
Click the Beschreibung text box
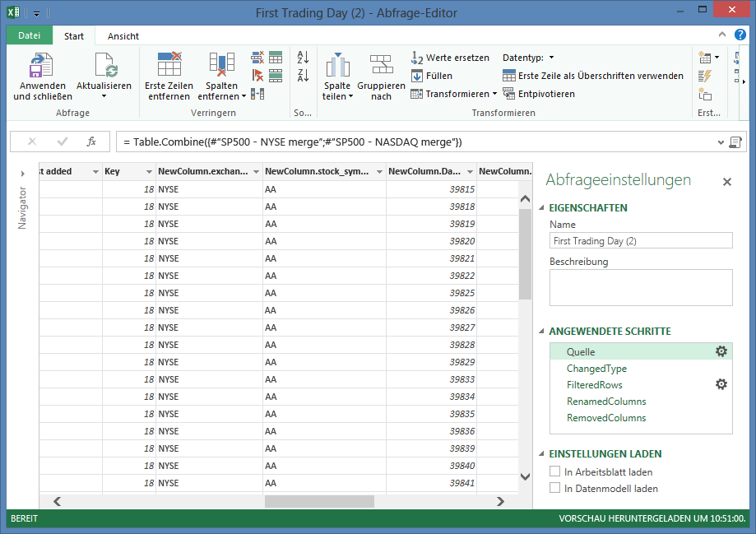pos(641,287)
